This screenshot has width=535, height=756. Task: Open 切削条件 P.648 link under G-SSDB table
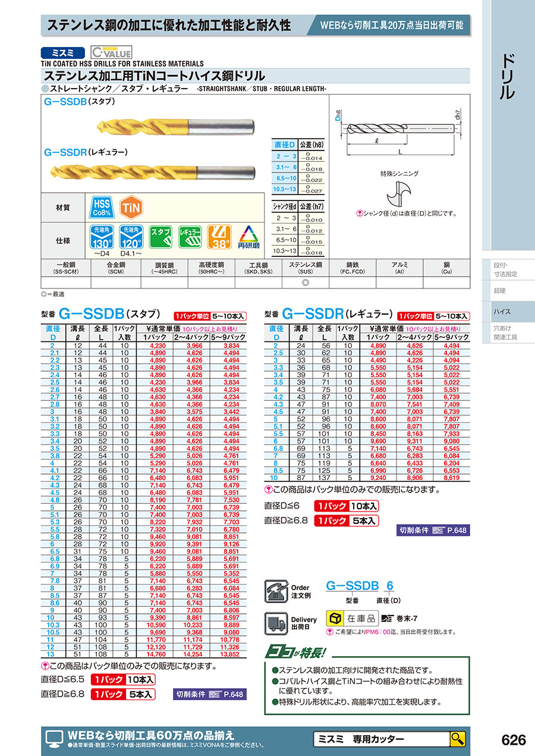pyautogui.click(x=209, y=694)
